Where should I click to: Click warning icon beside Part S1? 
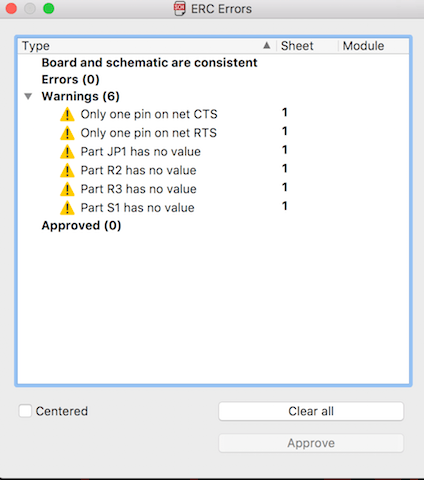pyautogui.click(x=67, y=208)
